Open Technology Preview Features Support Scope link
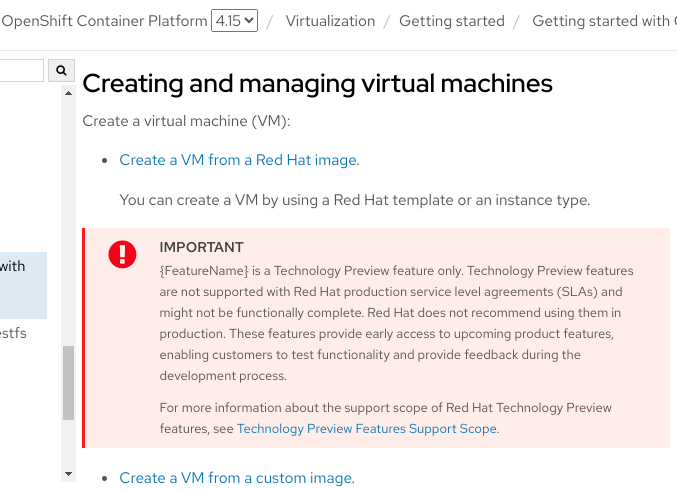The width and height of the screenshot is (677, 490). coord(367,429)
